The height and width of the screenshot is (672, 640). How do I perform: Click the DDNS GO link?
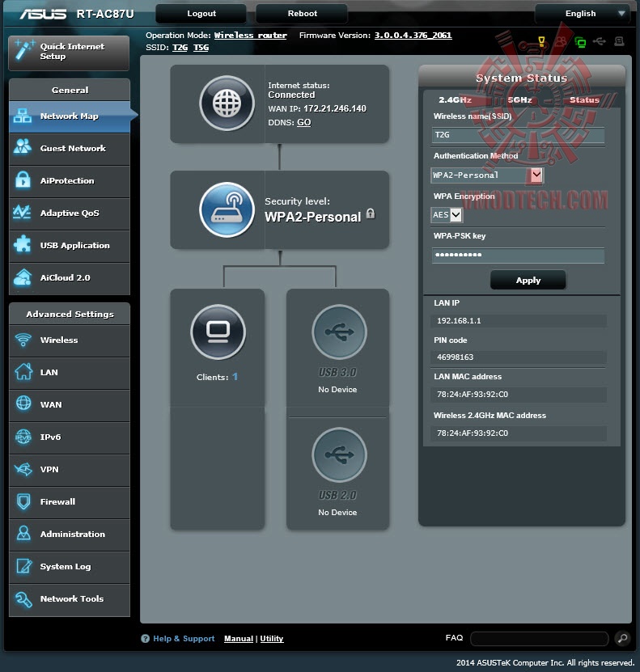304,123
